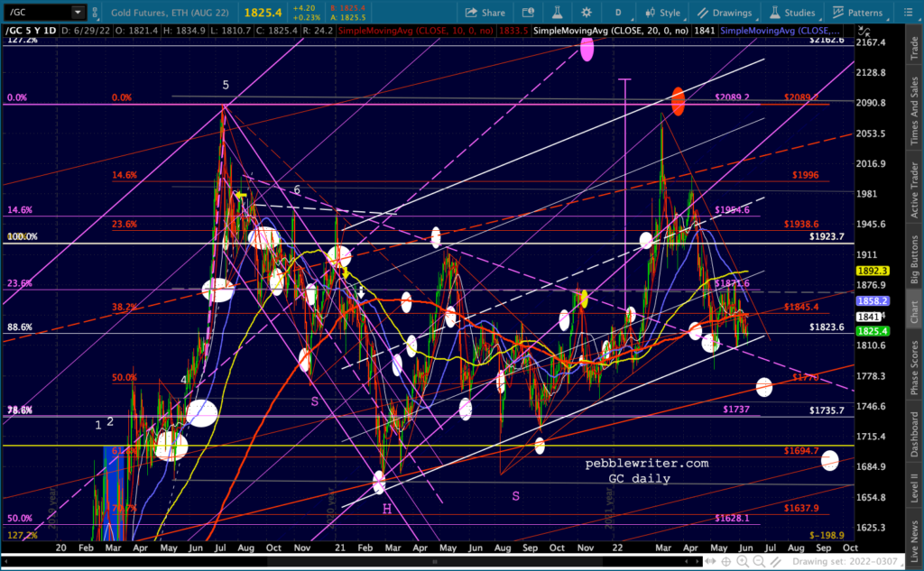Click the white 1841 price bubble
This screenshot has height=571, width=924.
[869, 317]
